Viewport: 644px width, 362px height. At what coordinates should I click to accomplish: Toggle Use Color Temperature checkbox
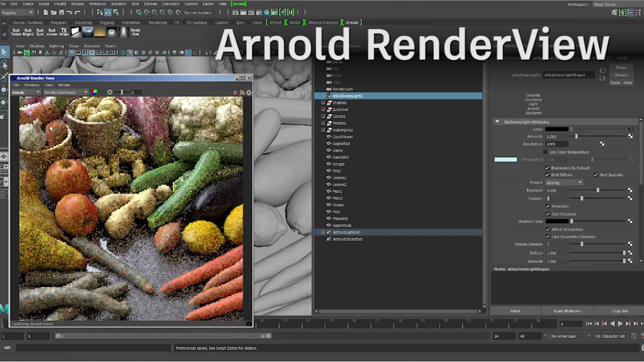(545, 152)
